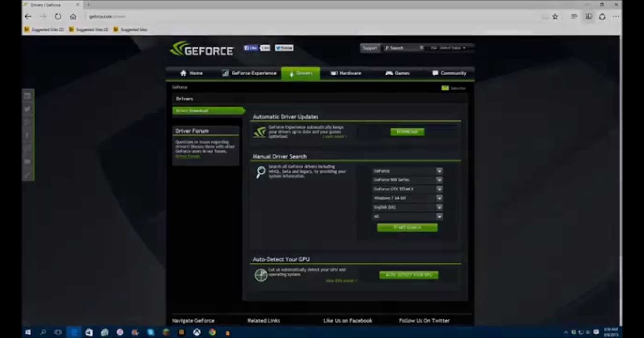Click the Facebook Like button in header
Image resolution: width=644 pixels, height=338 pixels.
click(x=252, y=48)
